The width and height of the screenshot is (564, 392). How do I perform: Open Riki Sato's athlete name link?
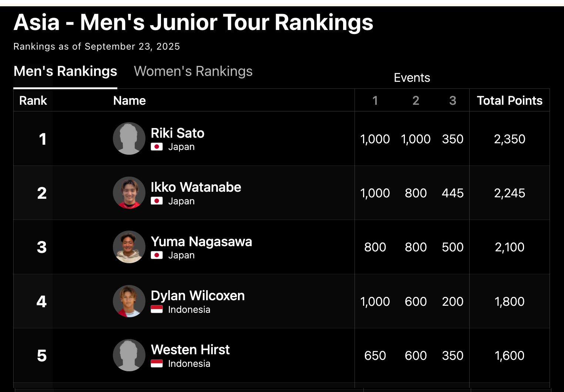point(178,133)
